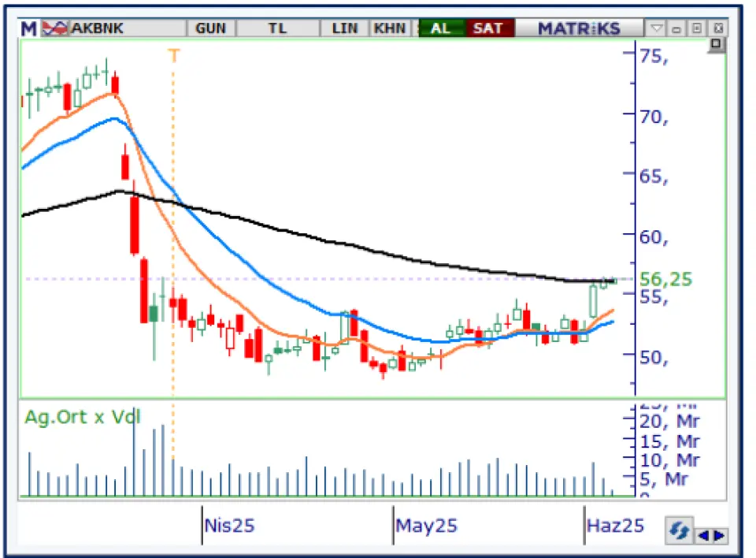Click the 65, price axis label
Image resolution: width=756 pixels, height=558 pixels.
[x=654, y=177]
